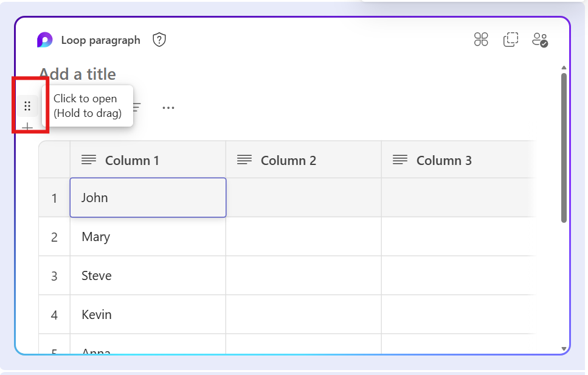
Task: Click the Loop logo icon
Action: coord(44,40)
